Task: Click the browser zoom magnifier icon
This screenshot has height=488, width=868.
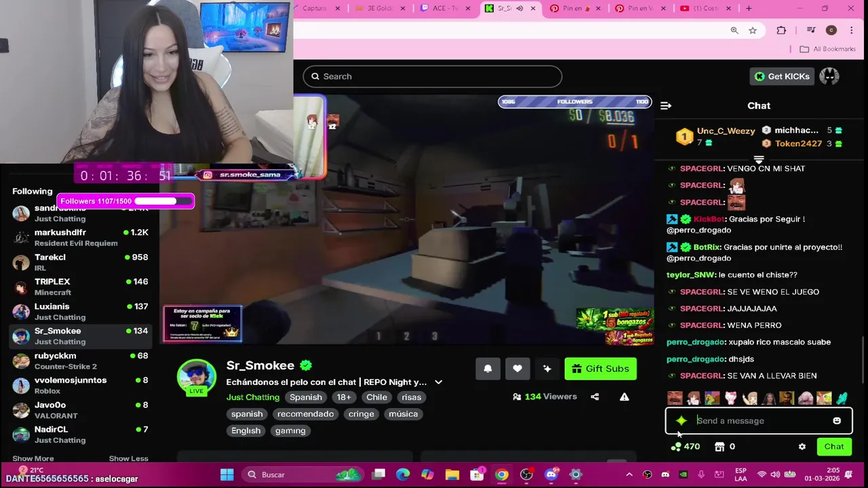Action: [x=734, y=30]
